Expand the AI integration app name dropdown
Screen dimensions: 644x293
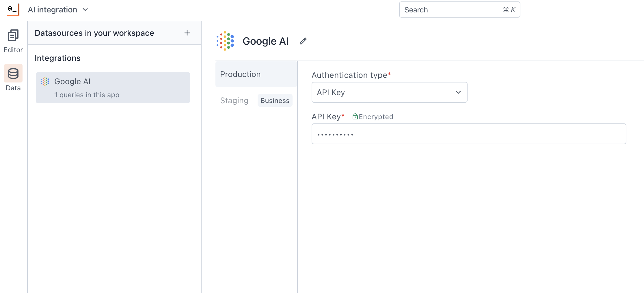85,10
